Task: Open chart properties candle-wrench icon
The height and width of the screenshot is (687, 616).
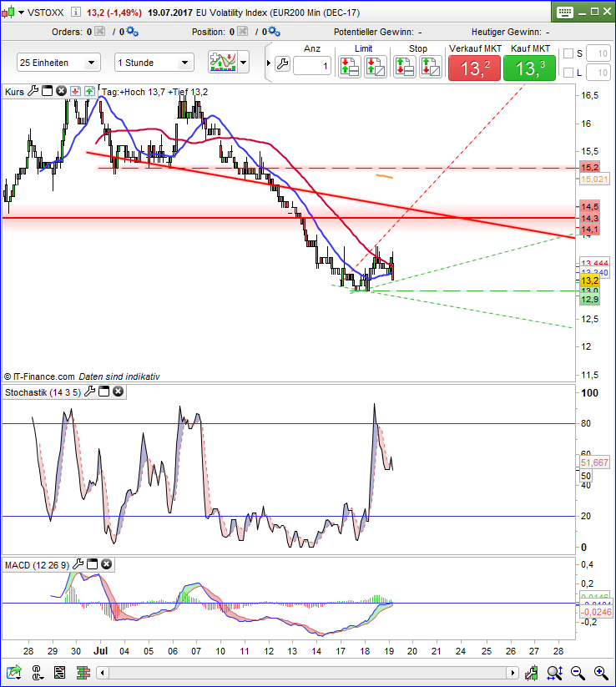Action: click(x=532, y=672)
